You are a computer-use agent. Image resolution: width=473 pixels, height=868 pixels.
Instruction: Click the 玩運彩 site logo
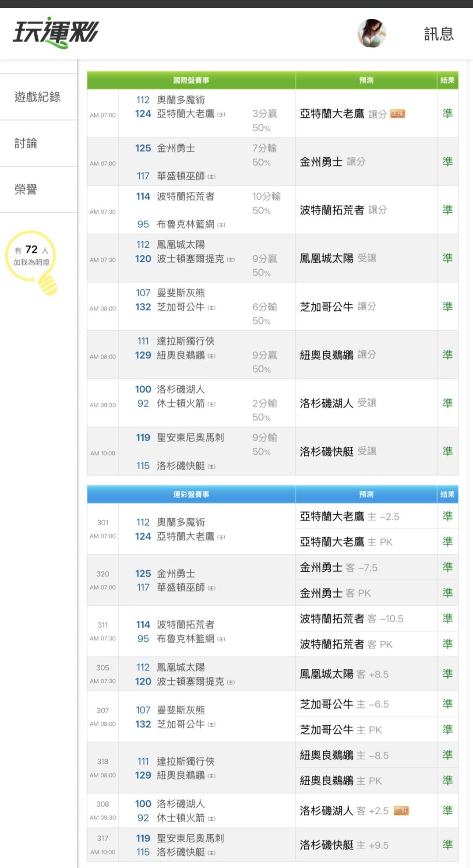[56, 32]
